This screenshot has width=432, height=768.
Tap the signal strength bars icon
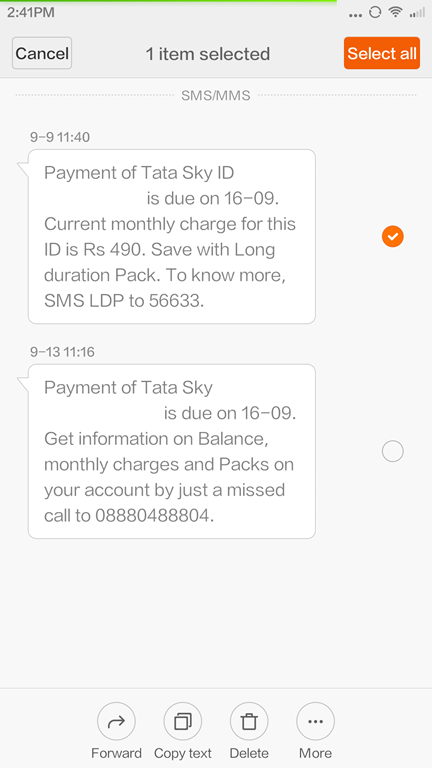pos(417,13)
